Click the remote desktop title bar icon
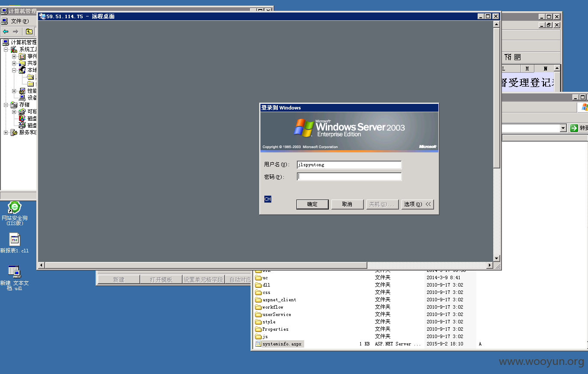 pyautogui.click(x=42, y=16)
